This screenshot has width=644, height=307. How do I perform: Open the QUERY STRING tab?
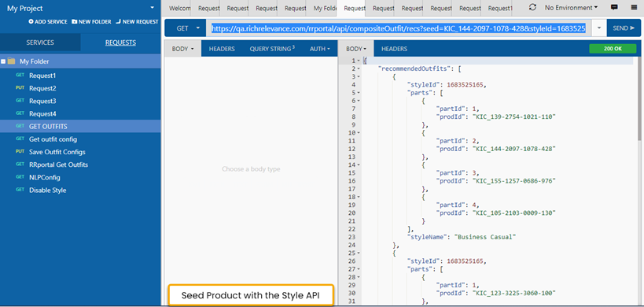pos(272,49)
